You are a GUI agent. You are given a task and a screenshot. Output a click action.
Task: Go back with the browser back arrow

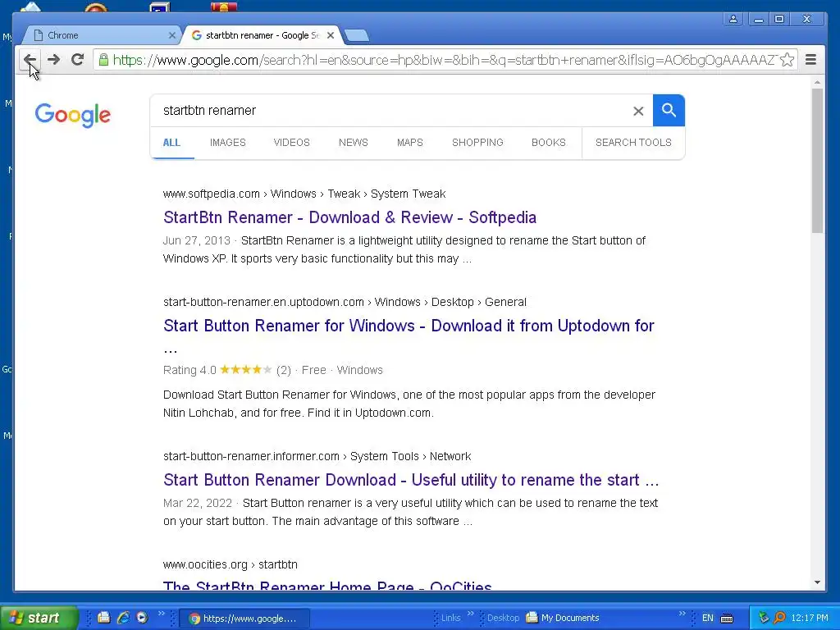tap(30, 59)
